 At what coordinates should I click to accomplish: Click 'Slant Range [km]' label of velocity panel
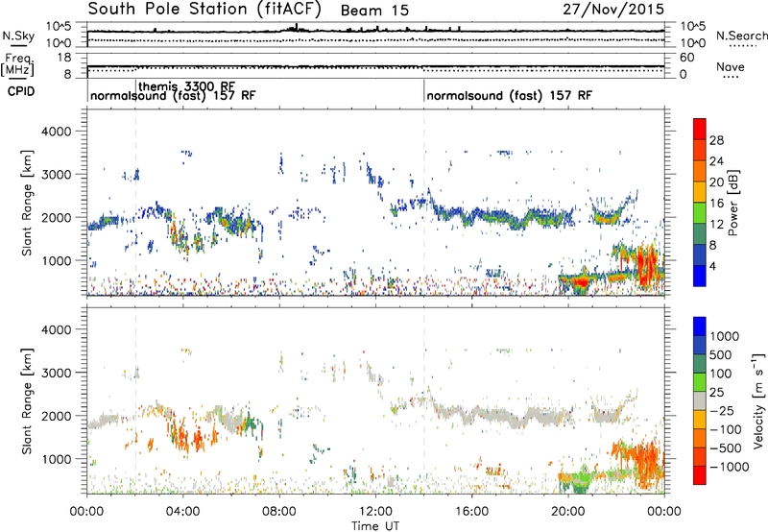pos(27,400)
